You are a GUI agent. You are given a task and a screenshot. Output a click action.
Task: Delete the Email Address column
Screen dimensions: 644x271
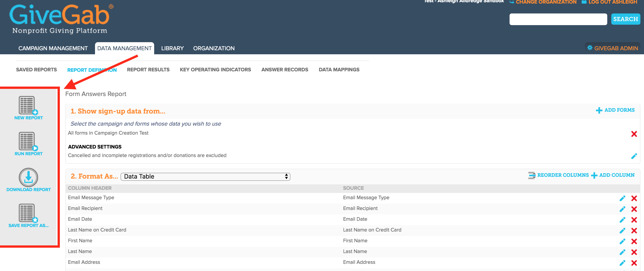coord(634,263)
